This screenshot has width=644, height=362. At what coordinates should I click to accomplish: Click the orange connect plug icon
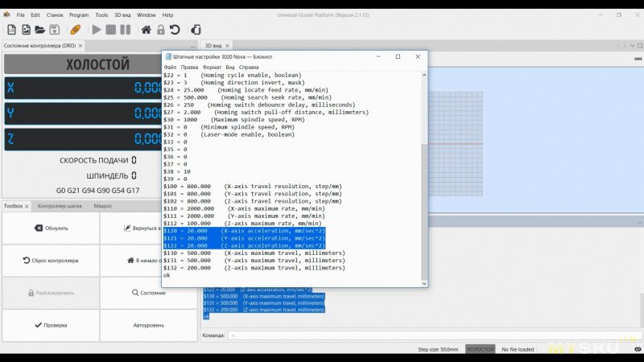[x=75, y=30]
